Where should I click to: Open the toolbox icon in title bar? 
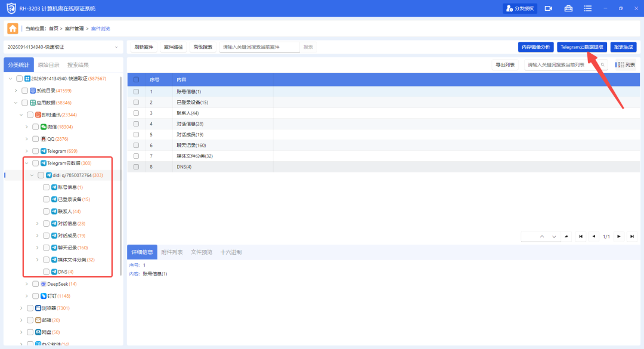tap(568, 8)
